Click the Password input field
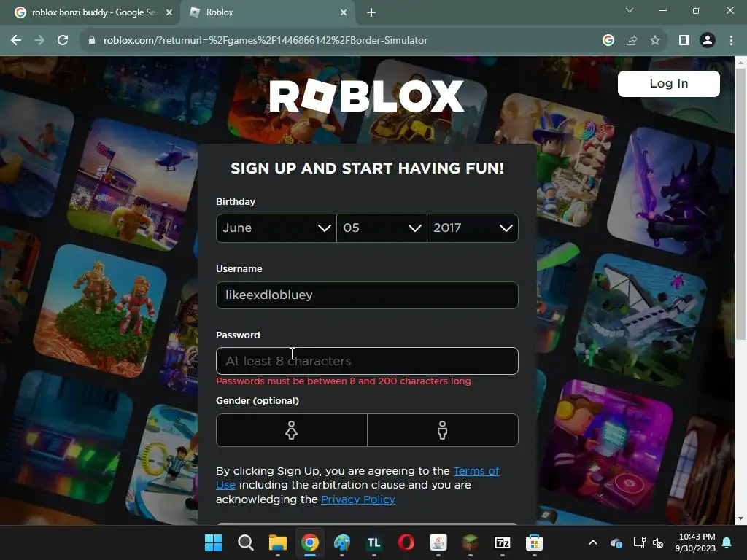The width and height of the screenshot is (747, 560). coord(367,361)
